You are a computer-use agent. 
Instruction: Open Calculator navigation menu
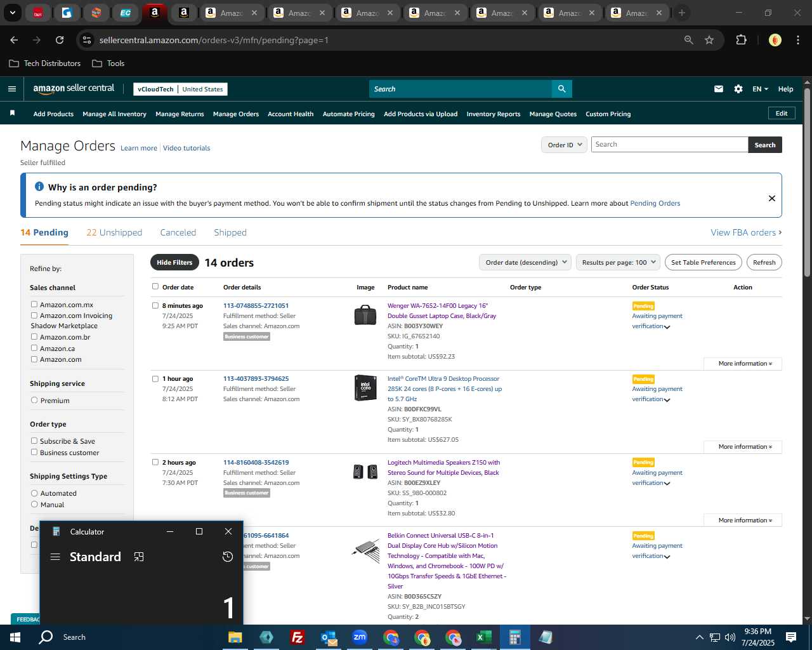pos(55,557)
